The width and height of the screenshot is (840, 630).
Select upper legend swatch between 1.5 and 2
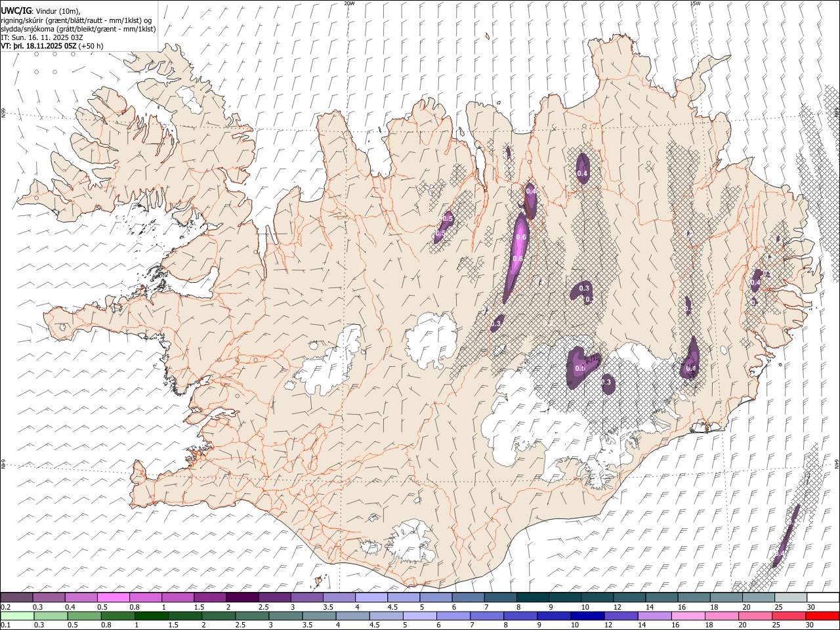click(x=210, y=597)
